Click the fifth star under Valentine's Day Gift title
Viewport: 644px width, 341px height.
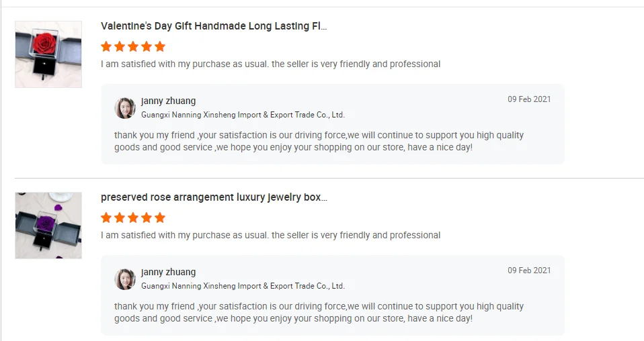click(160, 46)
